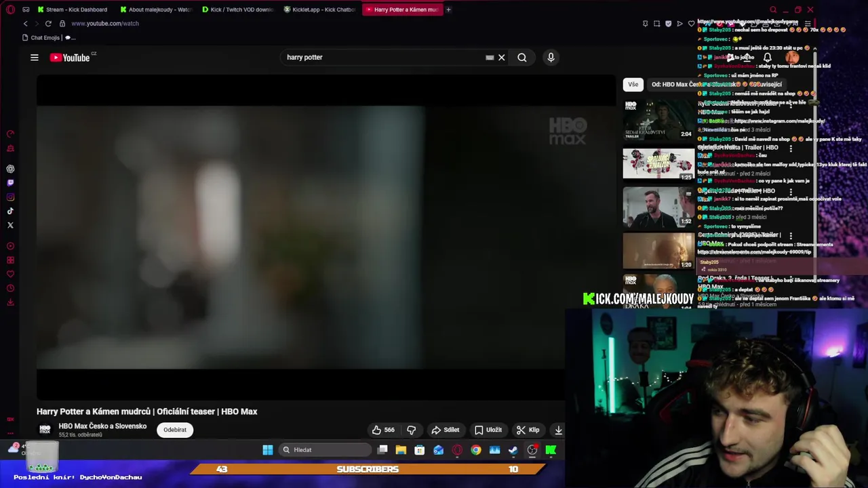The image size is (868, 488).
Task: Click the HBO Max channel avatar
Action: point(45,430)
